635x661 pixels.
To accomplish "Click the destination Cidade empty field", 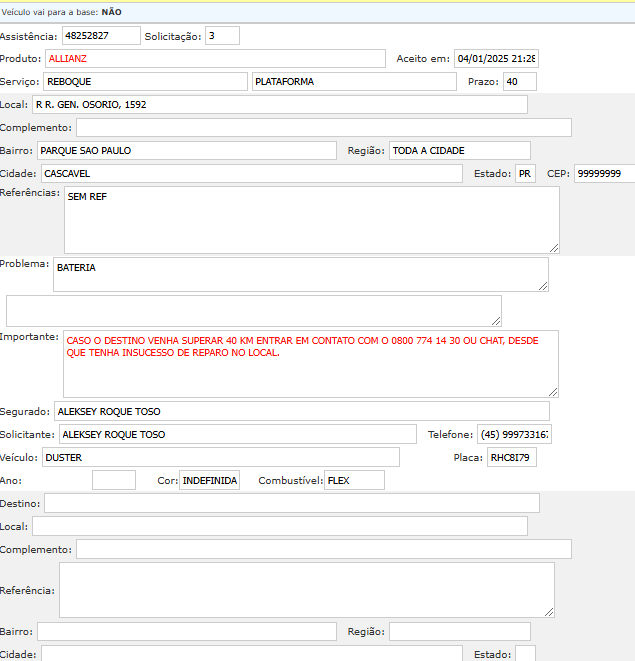I will [251, 653].
